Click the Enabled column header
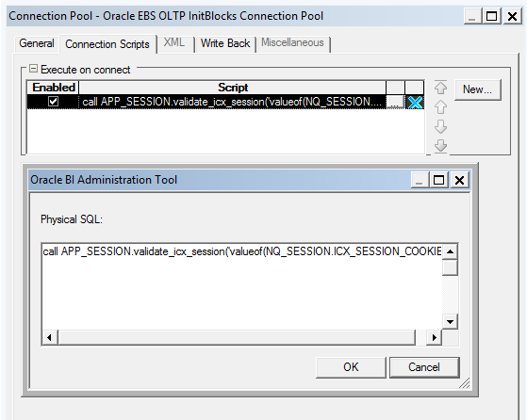The height and width of the screenshot is (420, 527). click(54, 88)
